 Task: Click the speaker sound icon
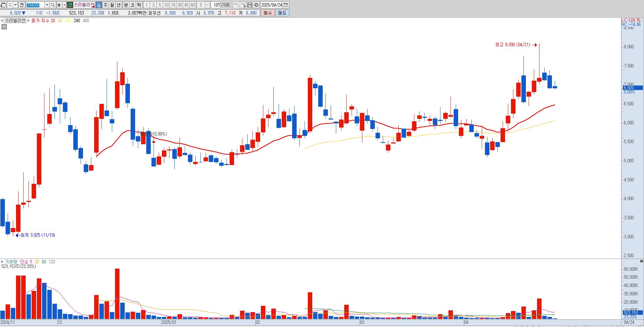pos(59,5)
